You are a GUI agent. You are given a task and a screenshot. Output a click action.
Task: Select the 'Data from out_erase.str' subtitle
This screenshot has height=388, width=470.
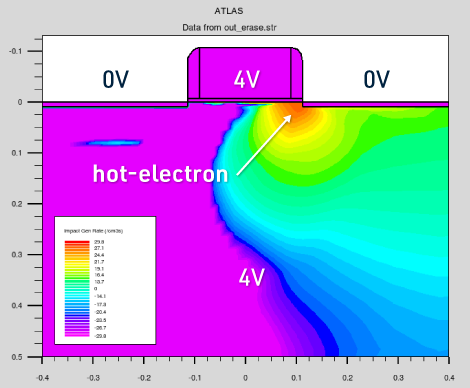[229, 27]
